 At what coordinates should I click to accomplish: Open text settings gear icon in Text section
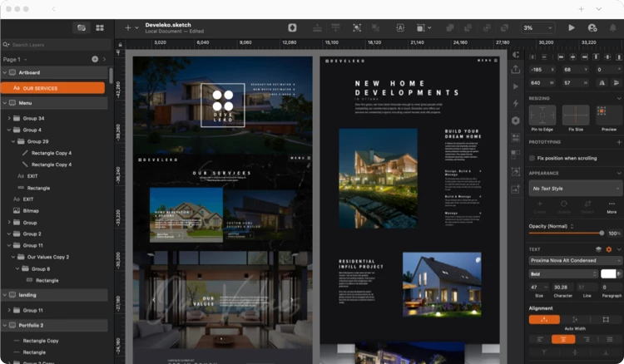[608, 249]
